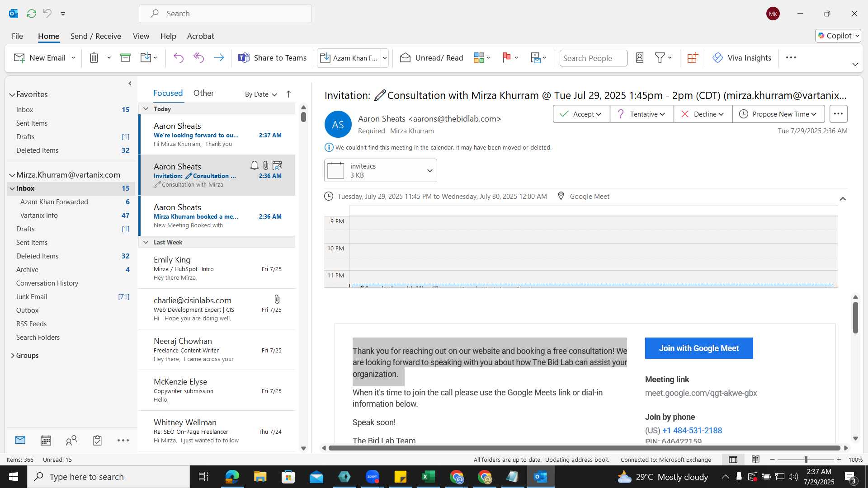The height and width of the screenshot is (488, 868).
Task: Switch to Mail view icon
Action: (x=20, y=440)
